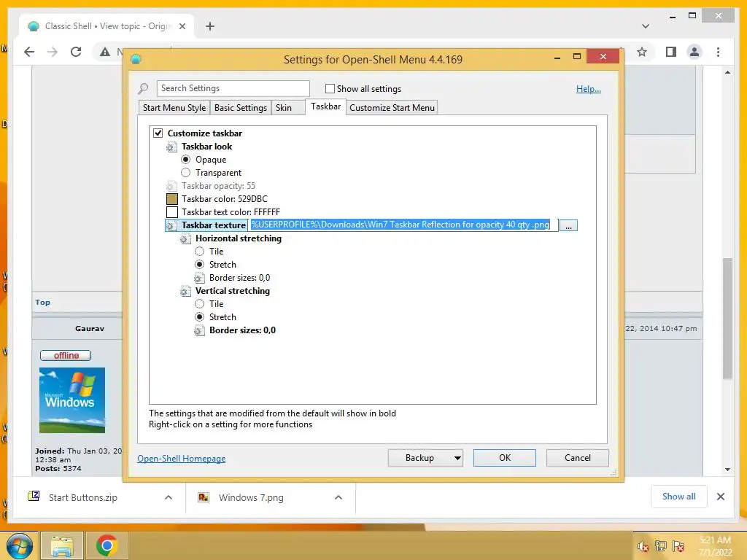The height and width of the screenshot is (560, 747).
Task: Click the browser page vertical scrollbar thumb
Action: point(727,318)
